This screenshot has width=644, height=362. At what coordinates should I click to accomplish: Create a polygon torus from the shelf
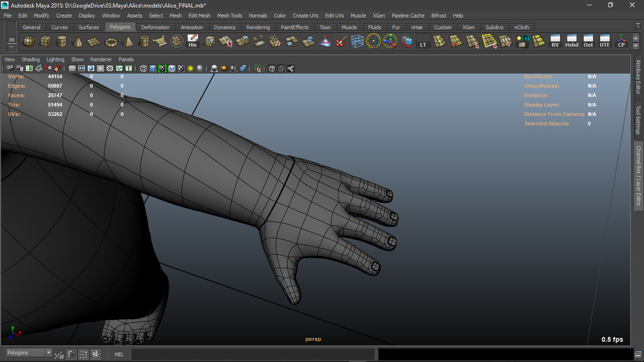pos(111,41)
